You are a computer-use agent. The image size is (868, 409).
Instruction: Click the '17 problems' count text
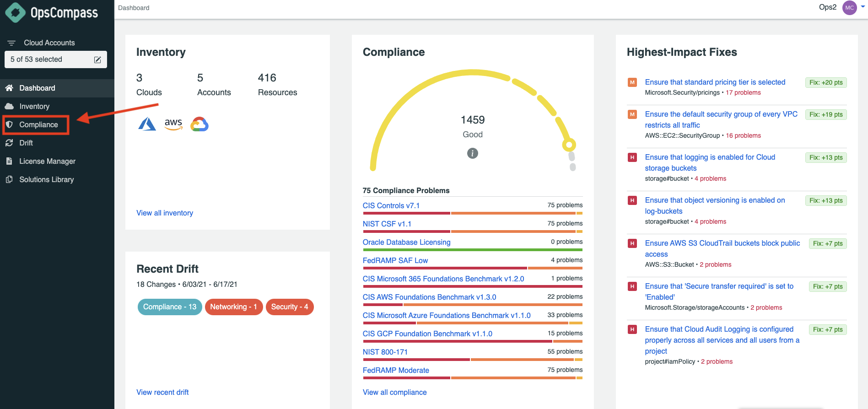(743, 93)
